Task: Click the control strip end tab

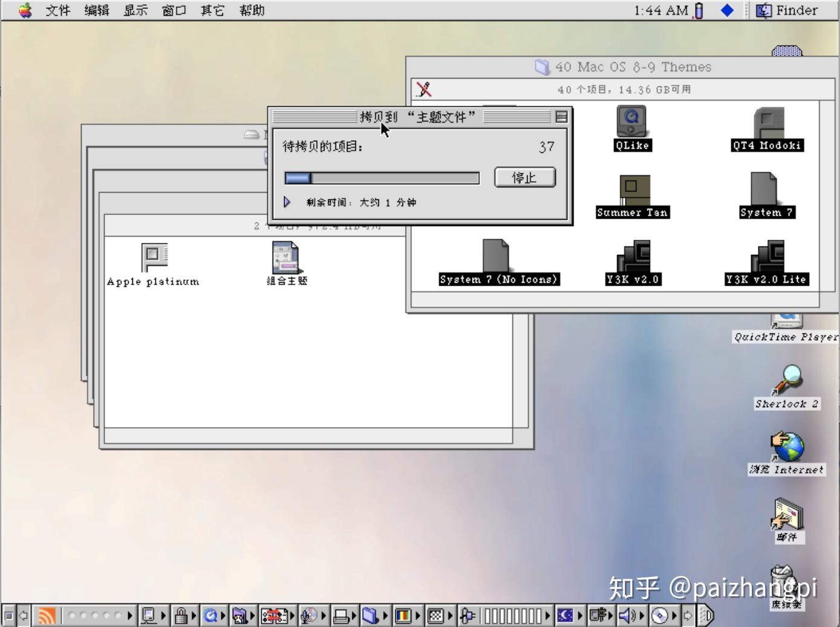Action: 706,616
